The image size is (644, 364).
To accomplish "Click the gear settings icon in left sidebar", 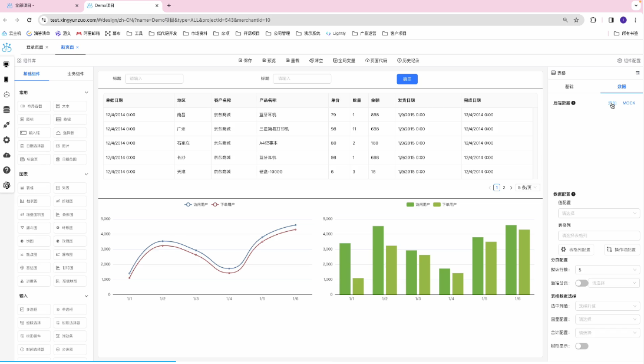I will [6, 140].
